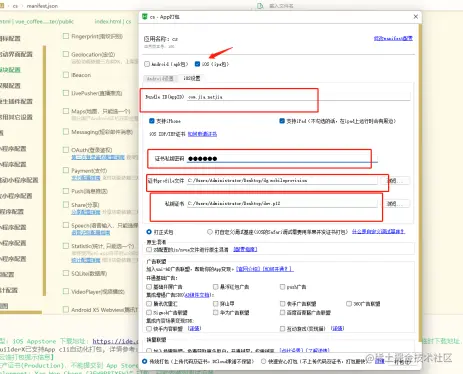Select the iOS设置 tab
463x374 pixels.
point(192,78)
